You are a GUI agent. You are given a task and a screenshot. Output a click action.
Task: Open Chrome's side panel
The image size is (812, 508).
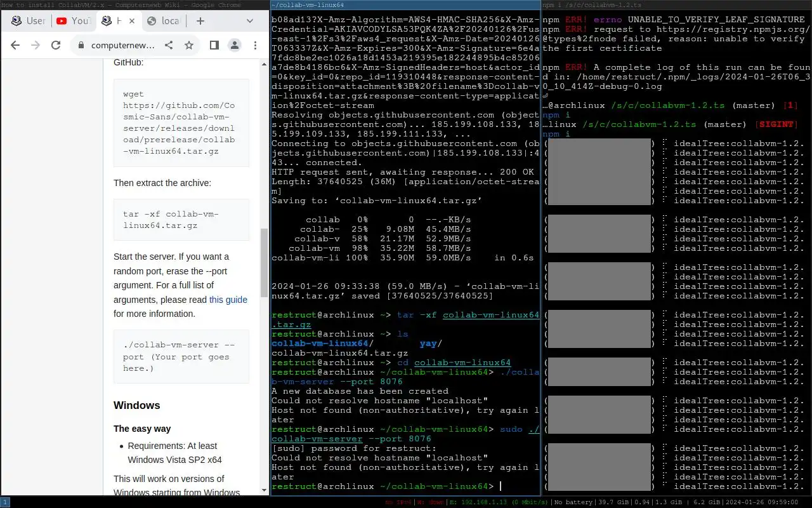click(214, 45)
